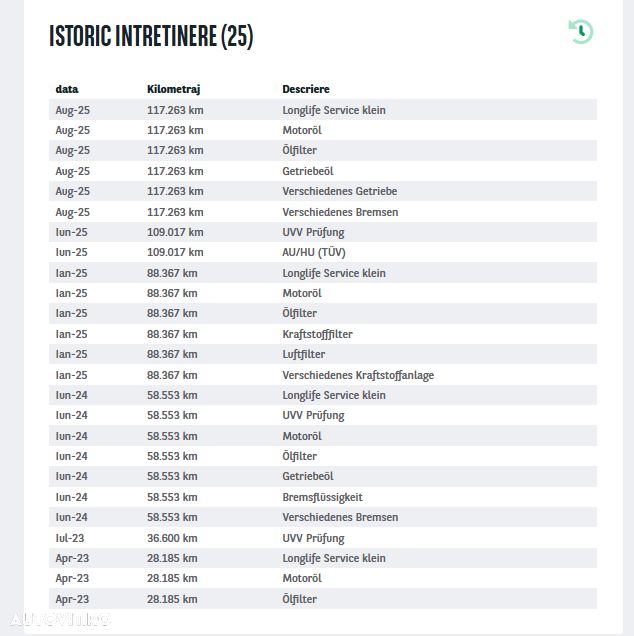Select 109.017 km in AU/HU (TÜV) row
The height and width of the screenshot is (636, 634).
(175, 252)
